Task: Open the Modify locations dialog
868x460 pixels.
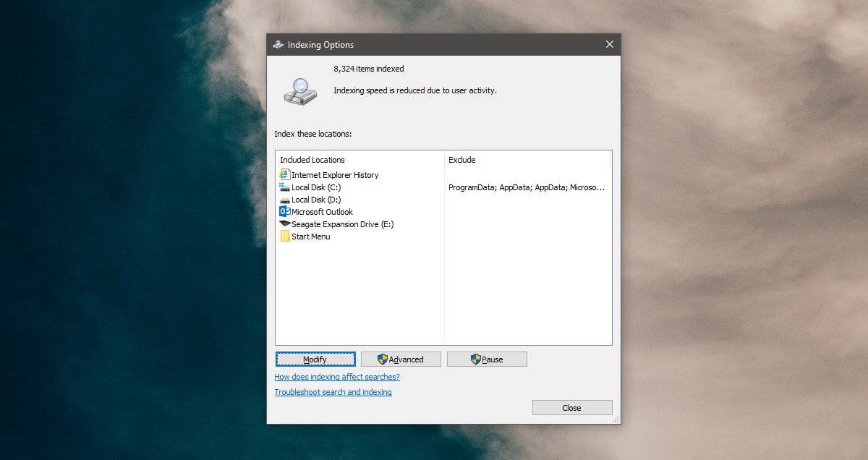Action: tap(315, 359)
